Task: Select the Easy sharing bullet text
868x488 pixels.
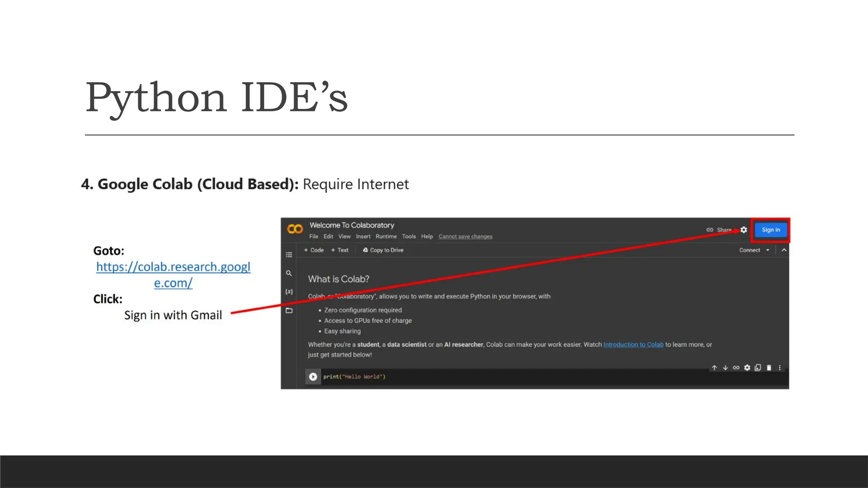Action: point(342,331)
